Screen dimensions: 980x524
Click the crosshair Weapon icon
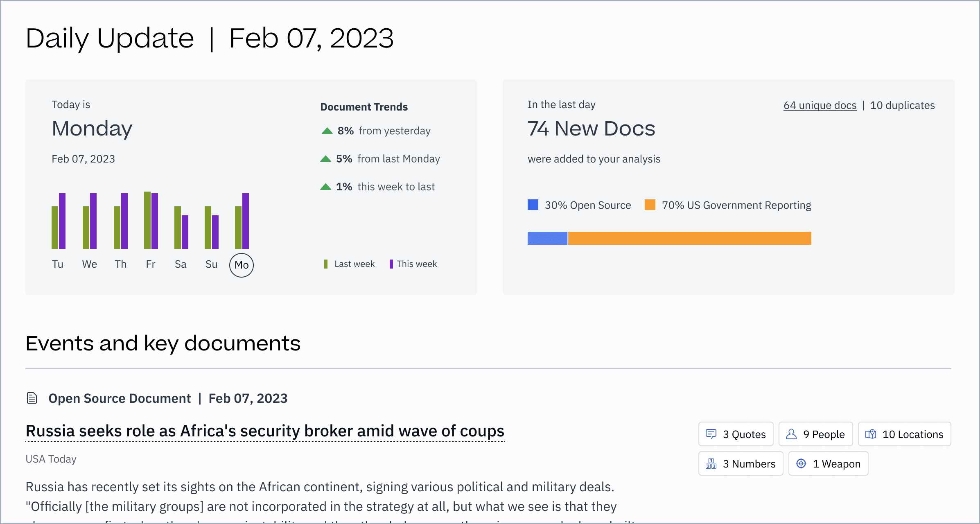(801, 463)
